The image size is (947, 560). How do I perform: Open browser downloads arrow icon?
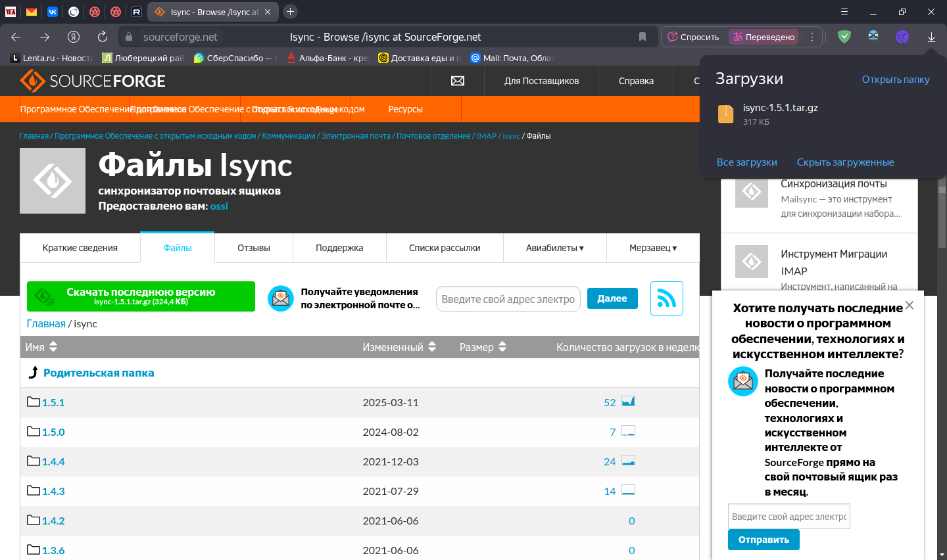(931, 37)
